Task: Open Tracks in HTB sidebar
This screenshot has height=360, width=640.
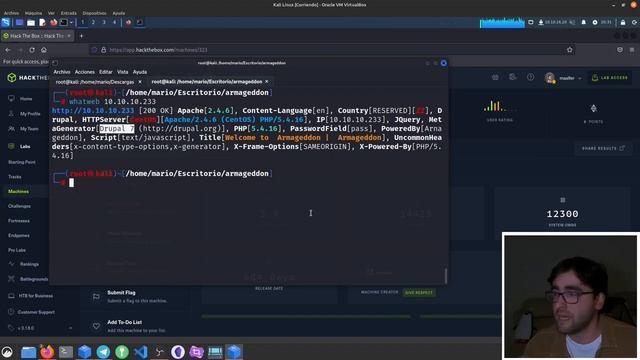Action: pos(15,177)
